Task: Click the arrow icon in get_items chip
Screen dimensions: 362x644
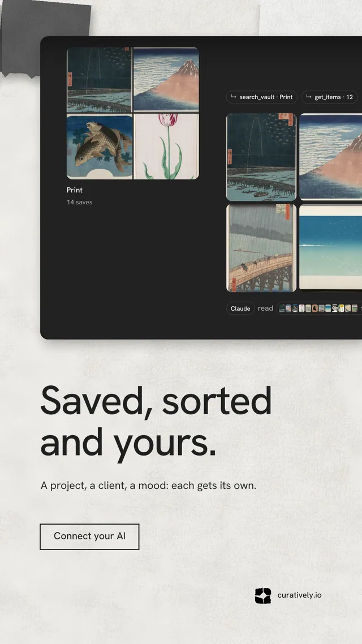Action: [x=309, y=97]
